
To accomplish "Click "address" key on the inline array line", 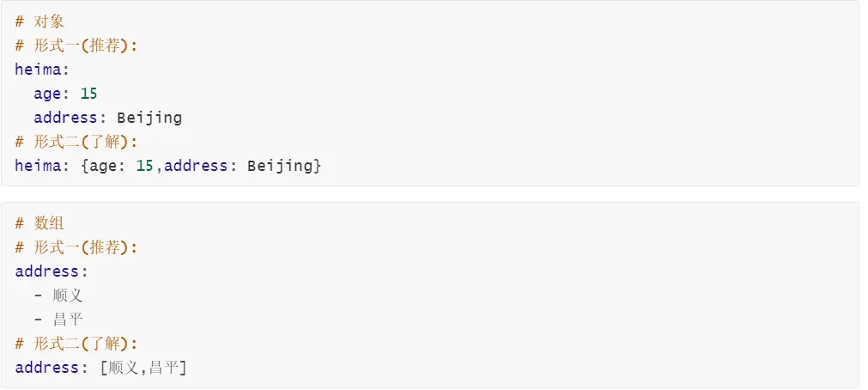I will 47,368.
